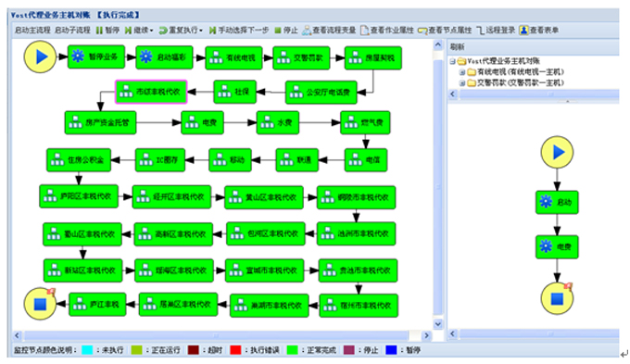The height and width of the screenshot is (364, 630).
Task: Collapse the Vost代理业务主机对账 tree root
Action: click(x=452, y=61)
